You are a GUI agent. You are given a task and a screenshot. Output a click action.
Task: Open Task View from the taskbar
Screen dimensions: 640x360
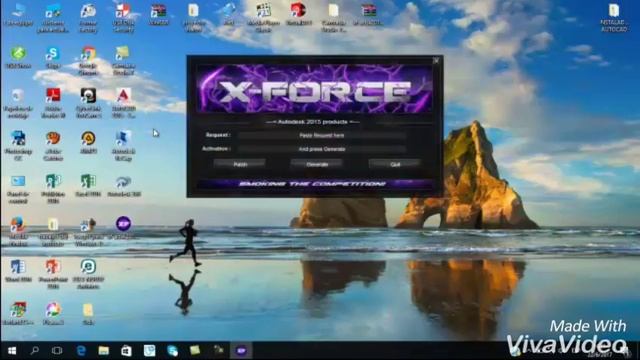coord(57,351)
